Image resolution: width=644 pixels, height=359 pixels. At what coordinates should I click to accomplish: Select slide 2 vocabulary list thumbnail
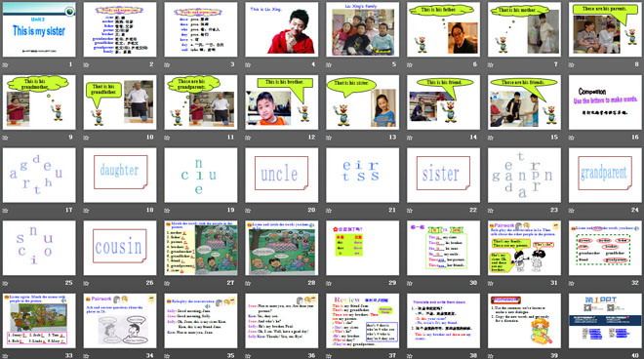tap(120, 29)
